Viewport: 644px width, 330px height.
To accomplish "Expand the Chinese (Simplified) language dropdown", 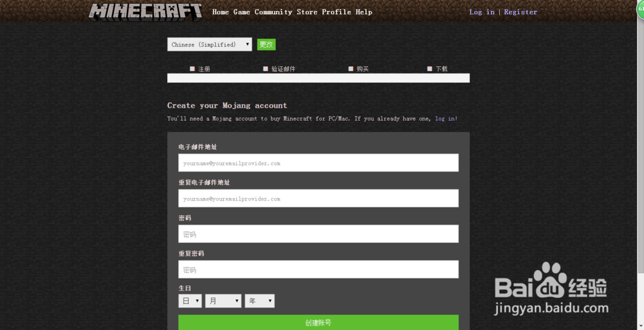I will tap(209, 44).
